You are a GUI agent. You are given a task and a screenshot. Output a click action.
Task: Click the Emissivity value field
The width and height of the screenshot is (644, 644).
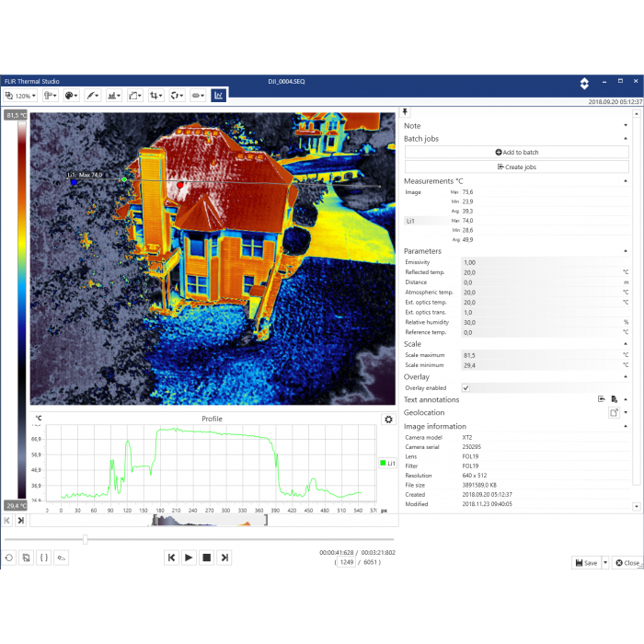(542, 262)
